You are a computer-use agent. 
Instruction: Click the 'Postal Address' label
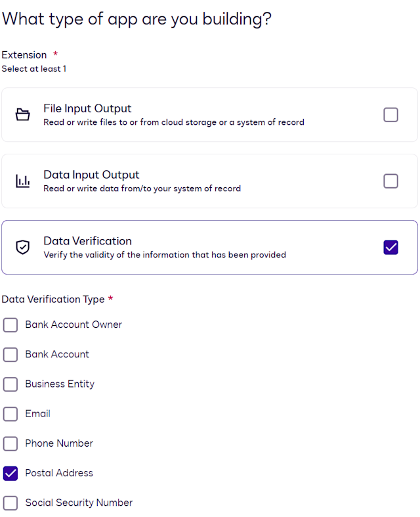pos(59,473)
